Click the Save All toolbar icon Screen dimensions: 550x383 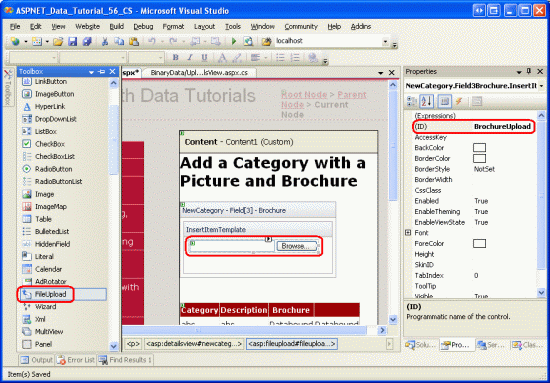87,41
